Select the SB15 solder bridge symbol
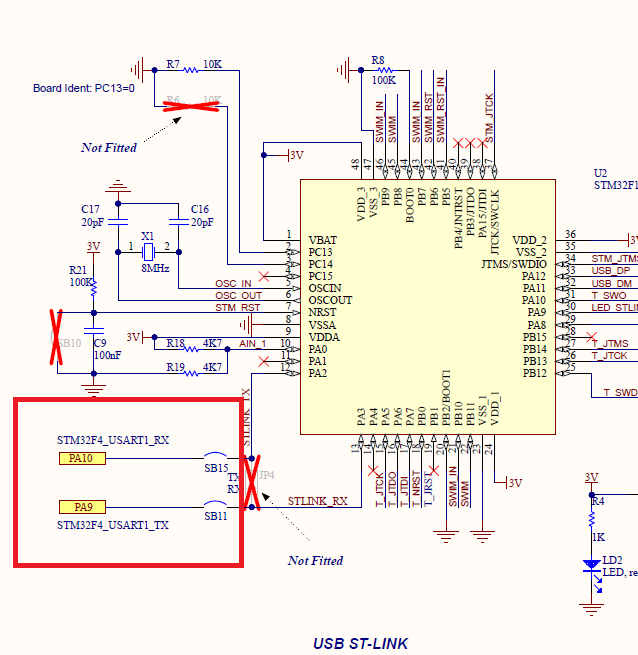Screen dimensions: 638x655 [x=216, y=456]
